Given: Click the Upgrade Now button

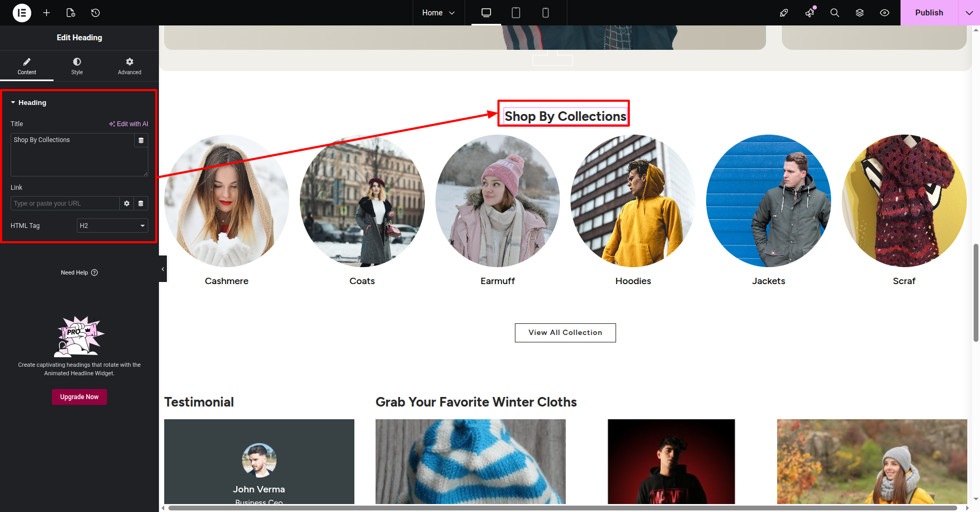Looking at the screenshot, I should click(79, 397).
